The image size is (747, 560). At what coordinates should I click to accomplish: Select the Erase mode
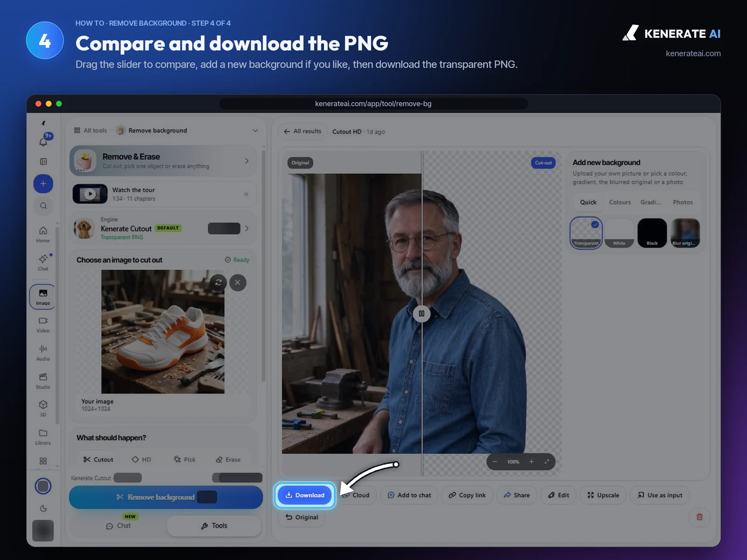[228, 460]
